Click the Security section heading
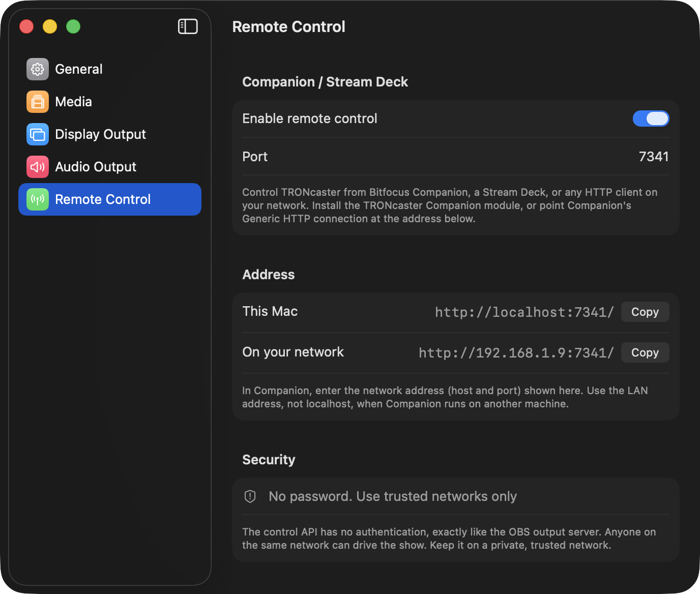Image resolution: width=700 pixels, height=594 pixels. [269, 460]
